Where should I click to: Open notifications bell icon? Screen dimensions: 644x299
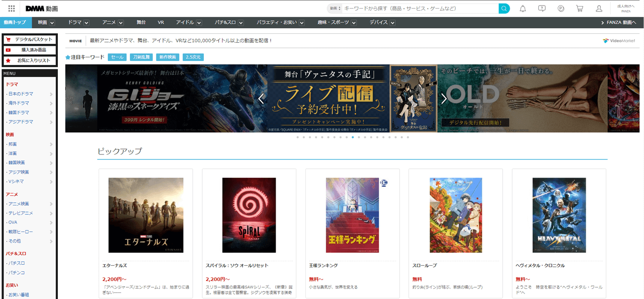pos(523,9)
